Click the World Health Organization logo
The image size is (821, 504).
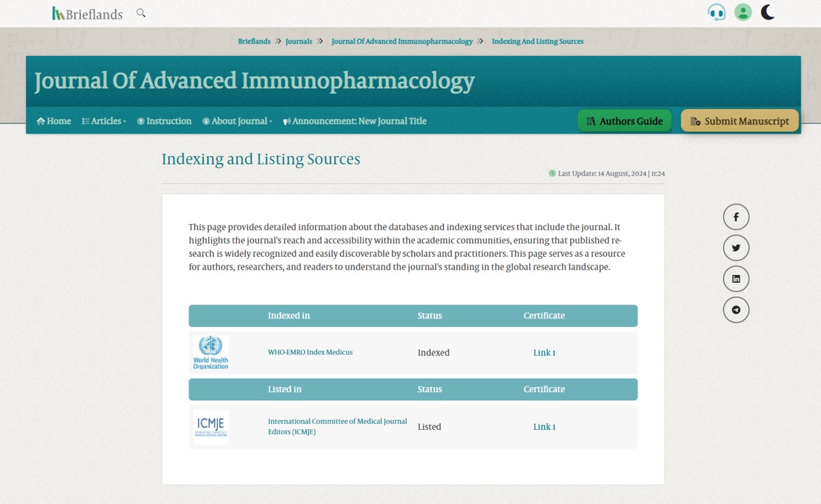[x=211, y=352]
